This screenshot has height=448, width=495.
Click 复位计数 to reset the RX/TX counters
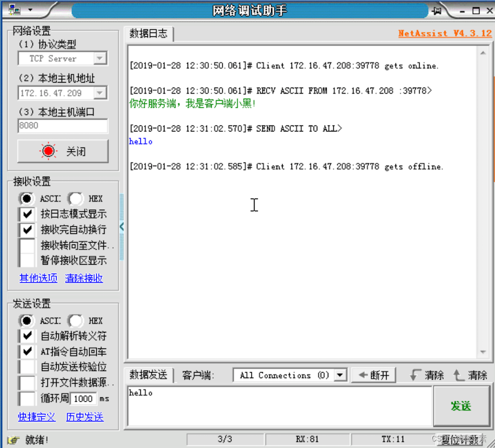pos(460,439)
